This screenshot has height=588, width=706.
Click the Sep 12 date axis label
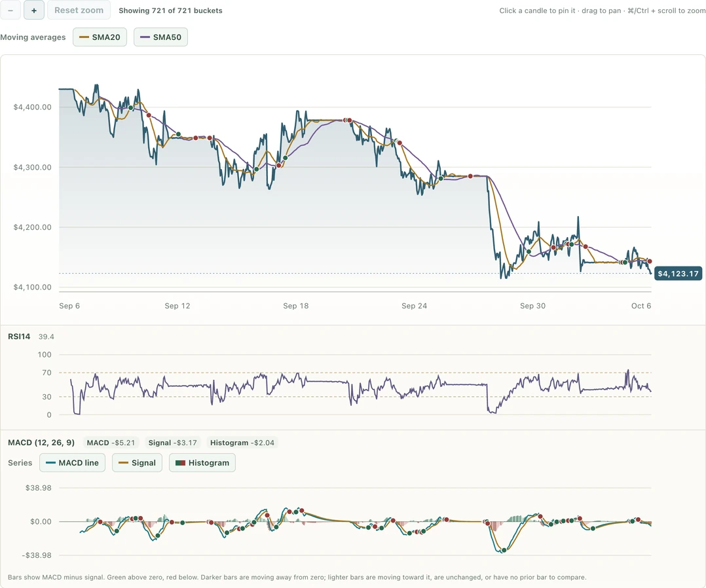pyautogui.click(x=177, y=306)
